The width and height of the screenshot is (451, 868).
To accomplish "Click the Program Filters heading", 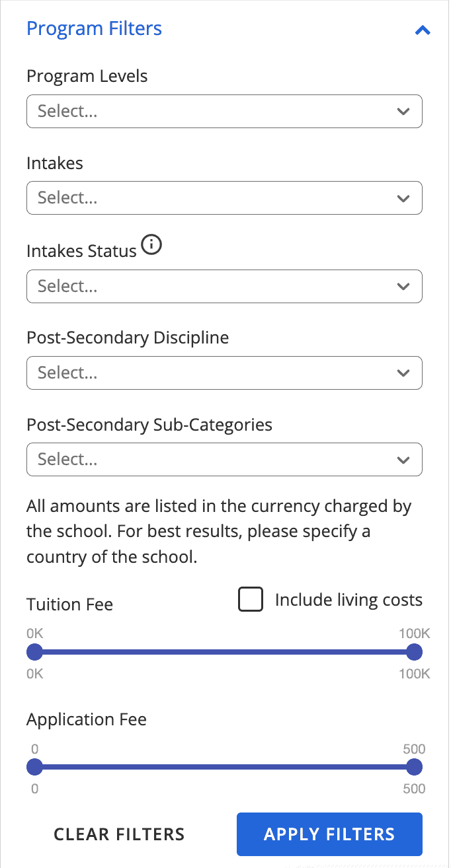I will coord(94,28).
